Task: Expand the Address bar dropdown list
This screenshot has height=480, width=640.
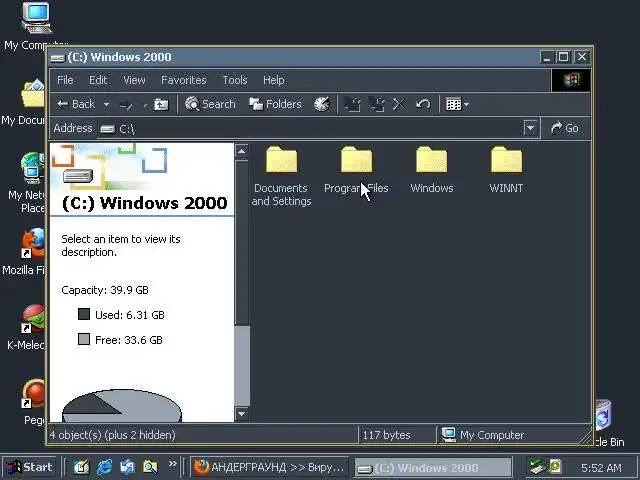Action: (530, 128)
